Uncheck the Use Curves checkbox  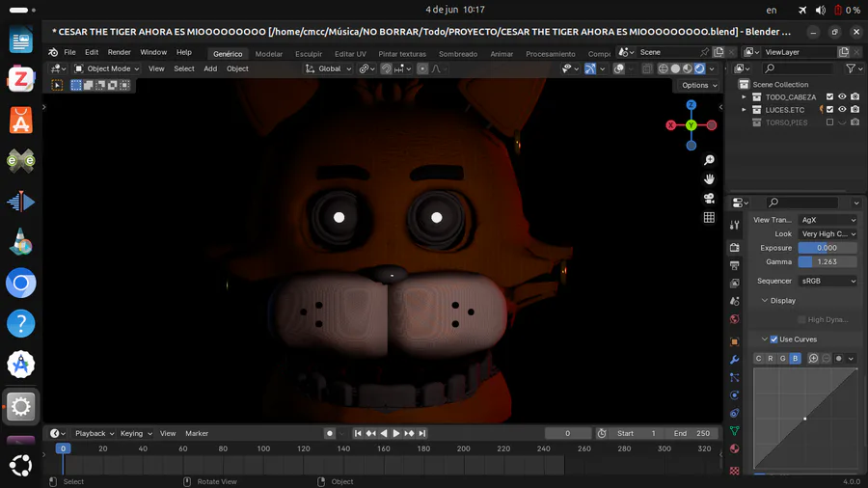pyautogui.click(x=773, y=339)
